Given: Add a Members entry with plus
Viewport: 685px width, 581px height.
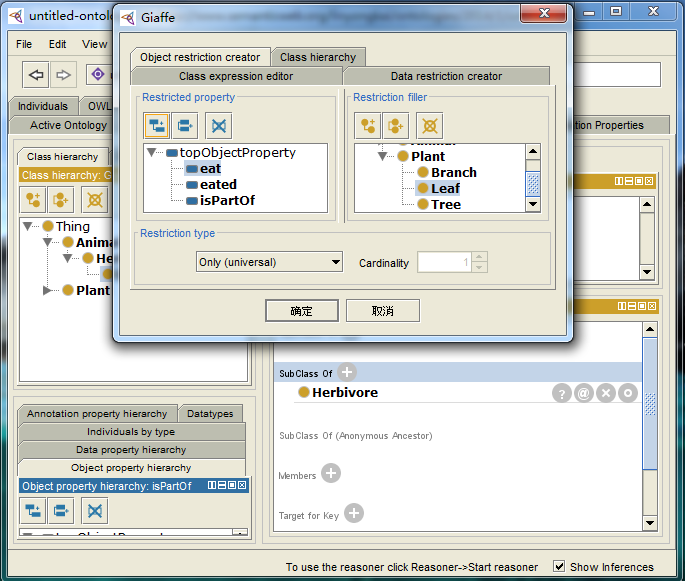Looking at the screenshot, I should point(331,473).
